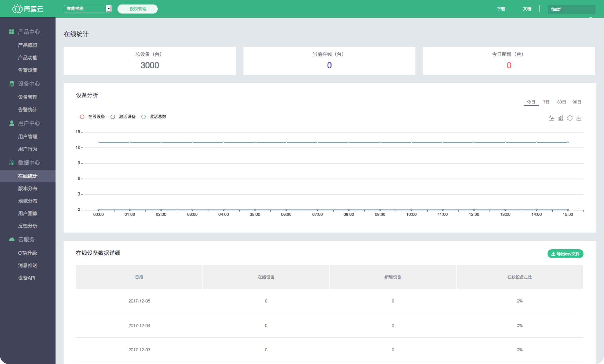Click the save chart as image icon
The height and width of the screenshot is (364, 604).
point(579,118)
